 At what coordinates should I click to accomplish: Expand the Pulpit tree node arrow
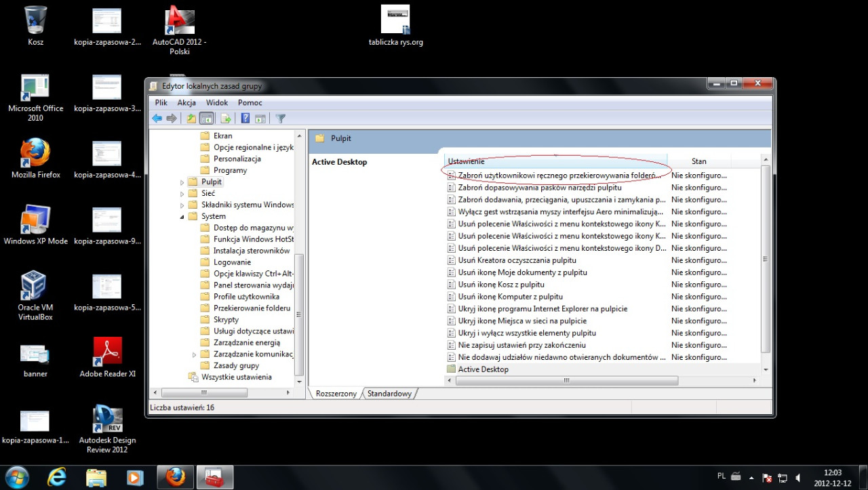(x=182, y=182)
